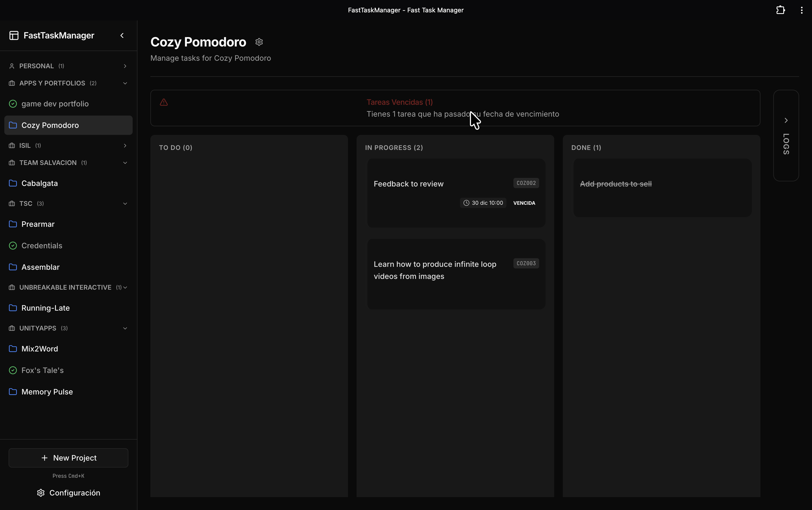Open Cozy Pomodoro project settings gear
Image resolution: width=812 pixels, height=510 pixels.
pos(259,41)
